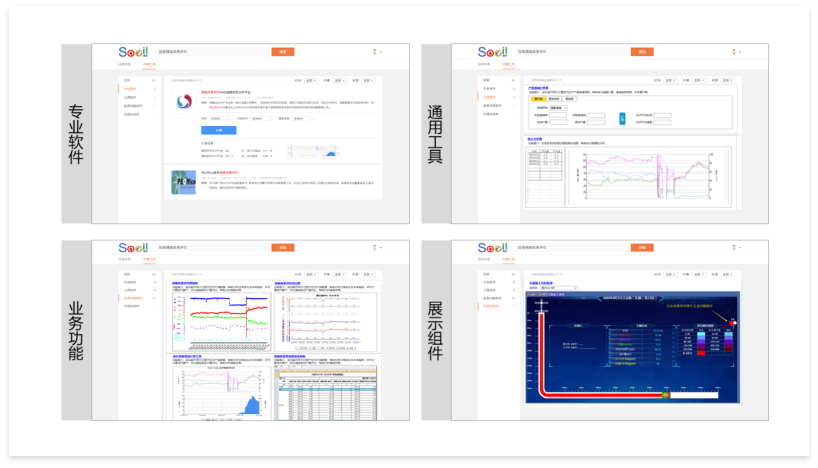Click the red color swatch in the dashboard legend
This screenshot has height=468, width=818.
point(701,353)
